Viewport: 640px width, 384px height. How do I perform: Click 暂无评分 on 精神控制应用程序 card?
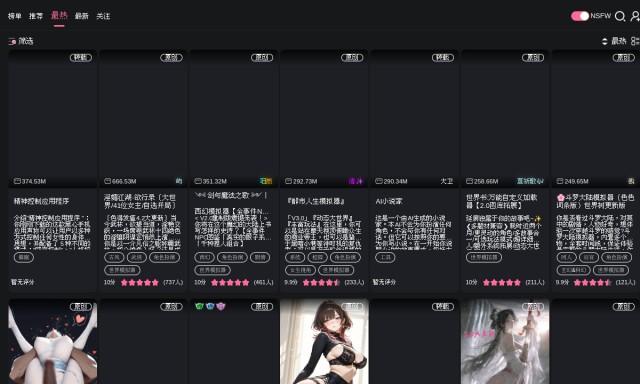coord(23,282)
